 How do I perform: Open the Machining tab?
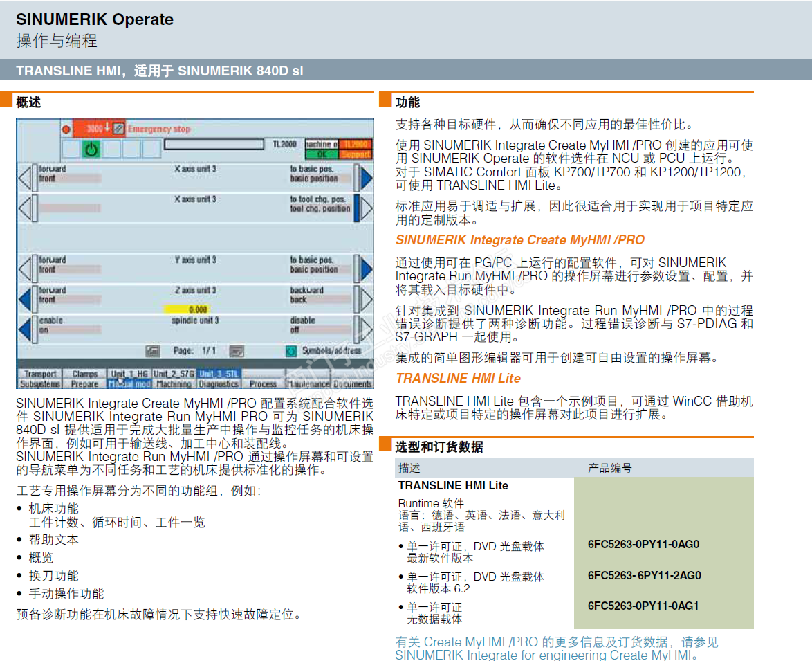174,384
